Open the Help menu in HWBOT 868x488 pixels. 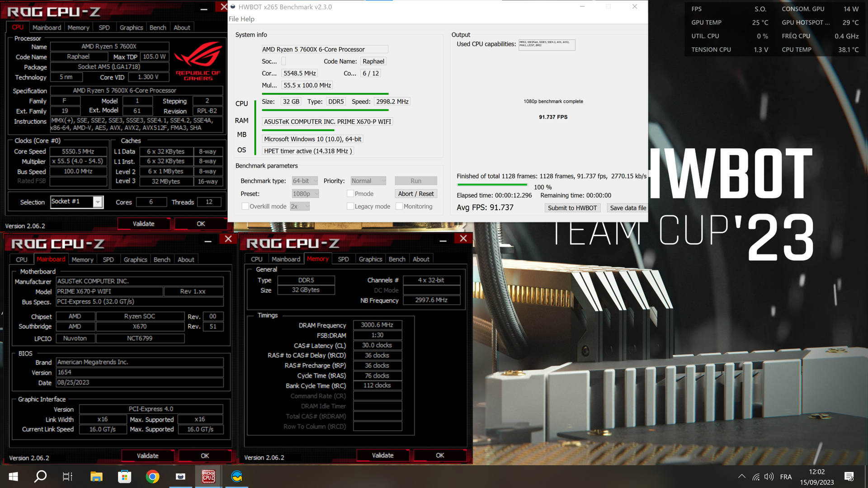pyautogui.click(x=247, y=19)
